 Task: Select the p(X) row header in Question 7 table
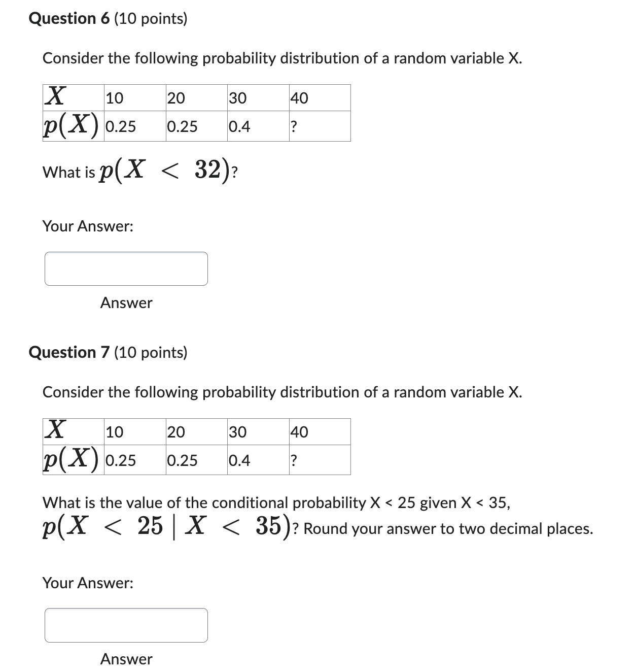click(x=71, y=460)
